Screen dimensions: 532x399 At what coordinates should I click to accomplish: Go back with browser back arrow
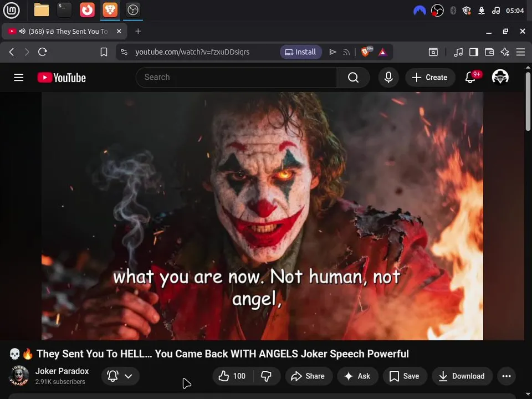click(x=12, y=52)
